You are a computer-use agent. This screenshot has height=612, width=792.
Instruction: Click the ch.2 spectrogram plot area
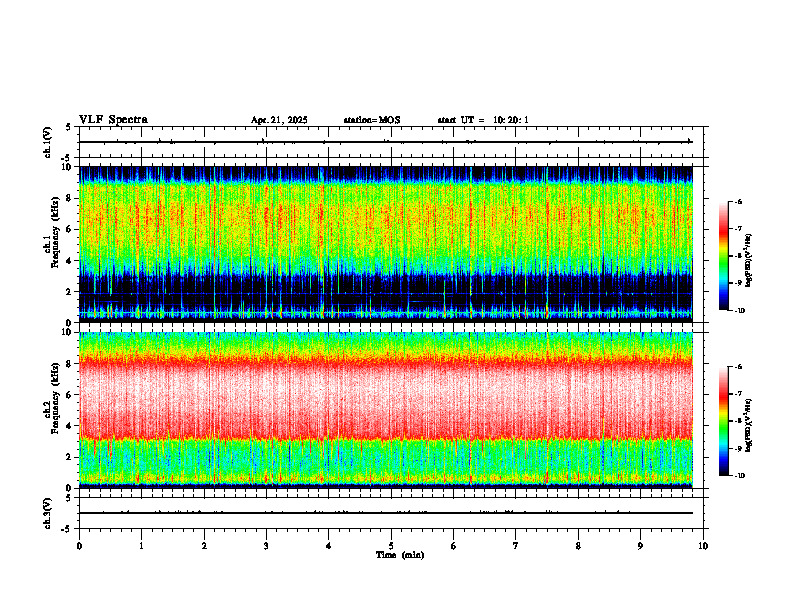pos(386,410)
